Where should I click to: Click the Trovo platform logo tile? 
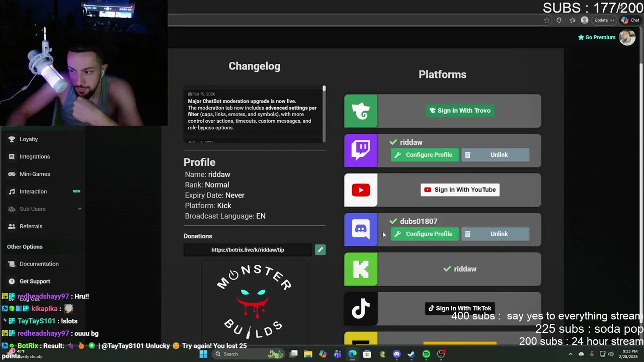click(361, 111)
